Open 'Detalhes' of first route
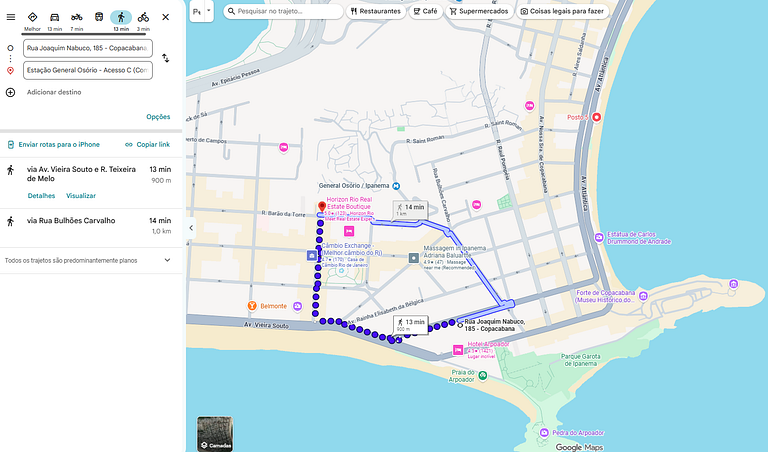 (41, 195)
